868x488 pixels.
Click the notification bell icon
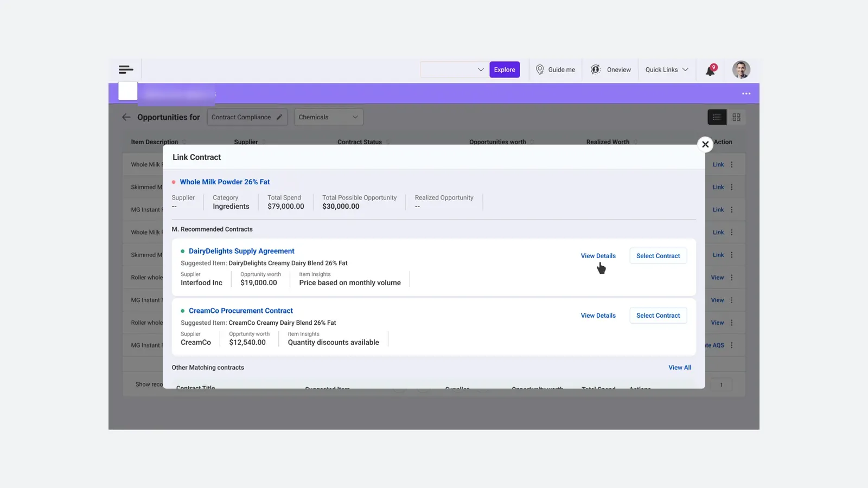click(710, 70)
